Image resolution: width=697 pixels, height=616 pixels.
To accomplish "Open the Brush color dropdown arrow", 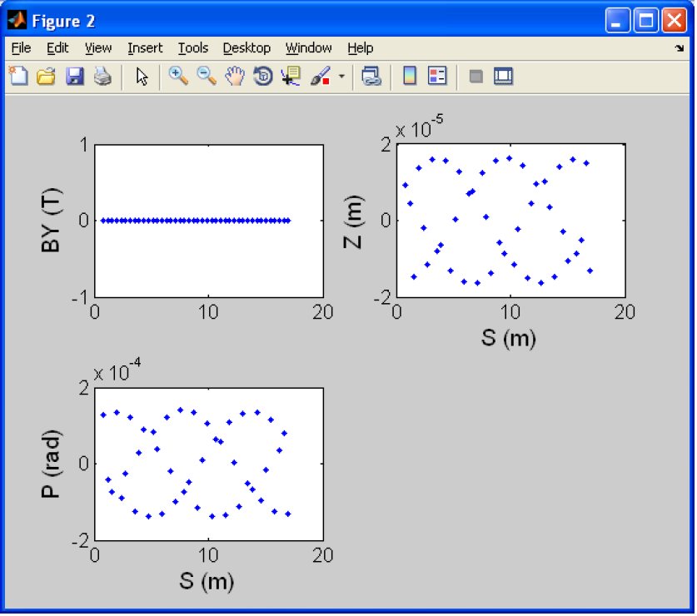I will tap(341, 77).
